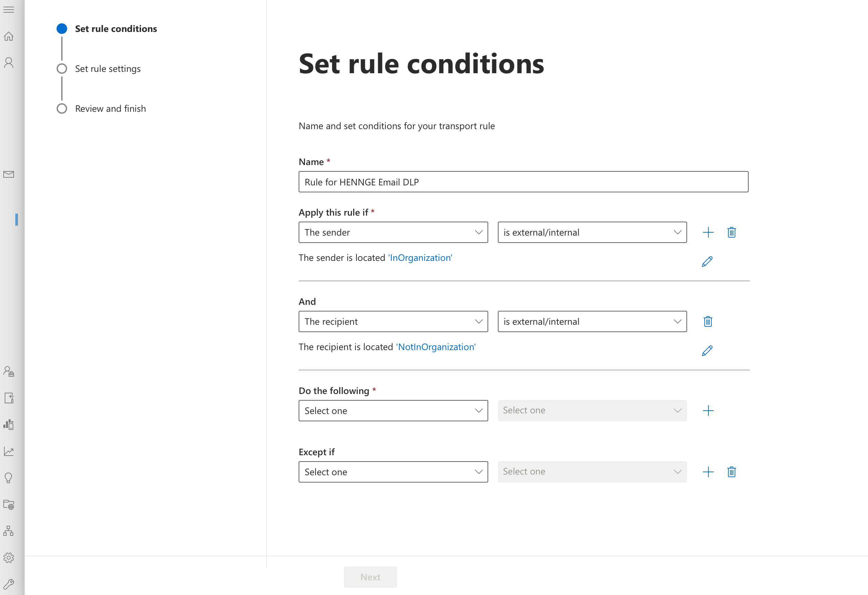868x595 pixels.
Task: Open the Home icon in left sidebar
Action: click(9, 36)
